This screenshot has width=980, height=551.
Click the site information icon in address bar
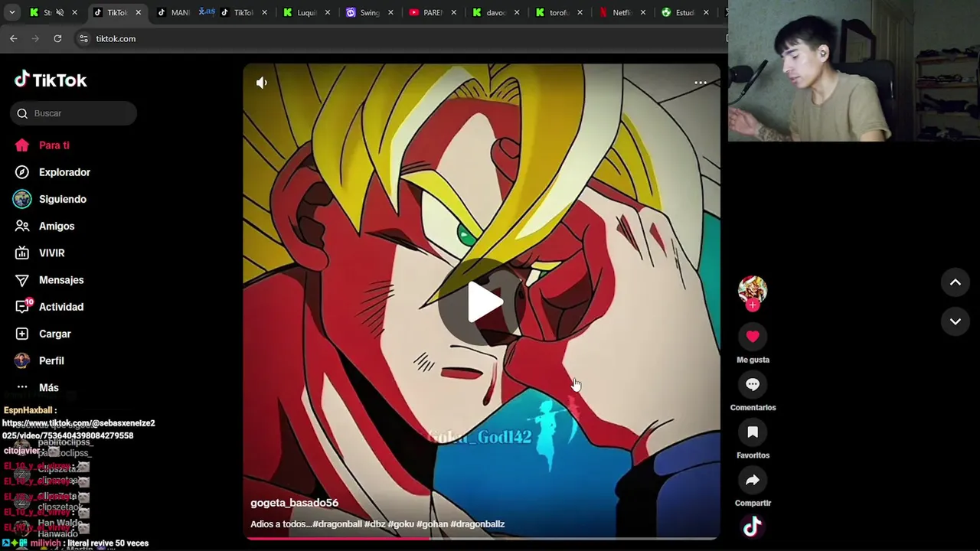tap(83, 38)
